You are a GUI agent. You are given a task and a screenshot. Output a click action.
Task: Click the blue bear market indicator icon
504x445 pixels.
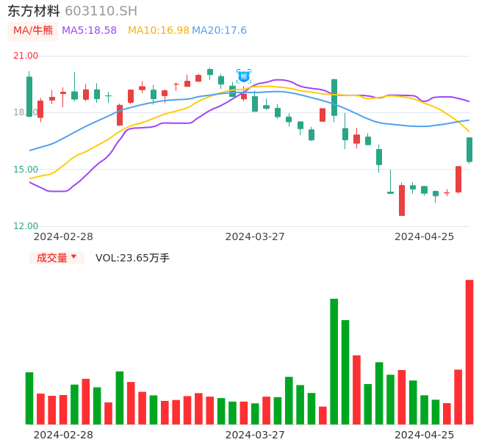coord(244,76)
